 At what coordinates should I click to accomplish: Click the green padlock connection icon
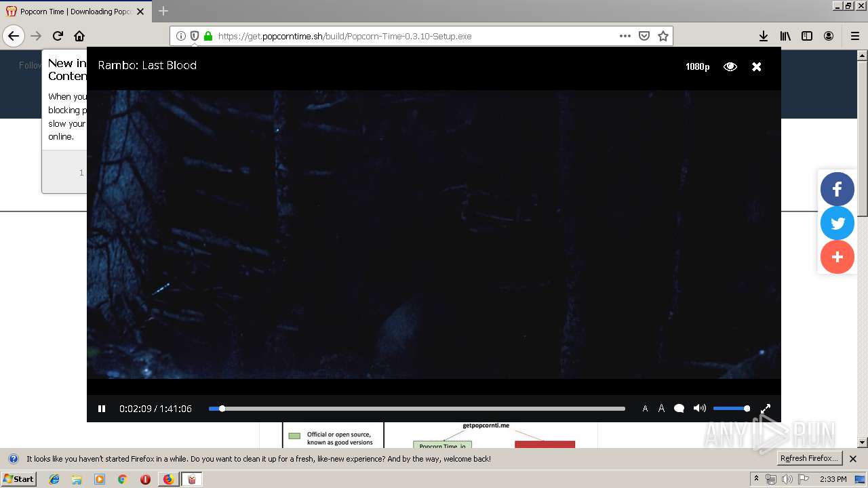(208, 36)
